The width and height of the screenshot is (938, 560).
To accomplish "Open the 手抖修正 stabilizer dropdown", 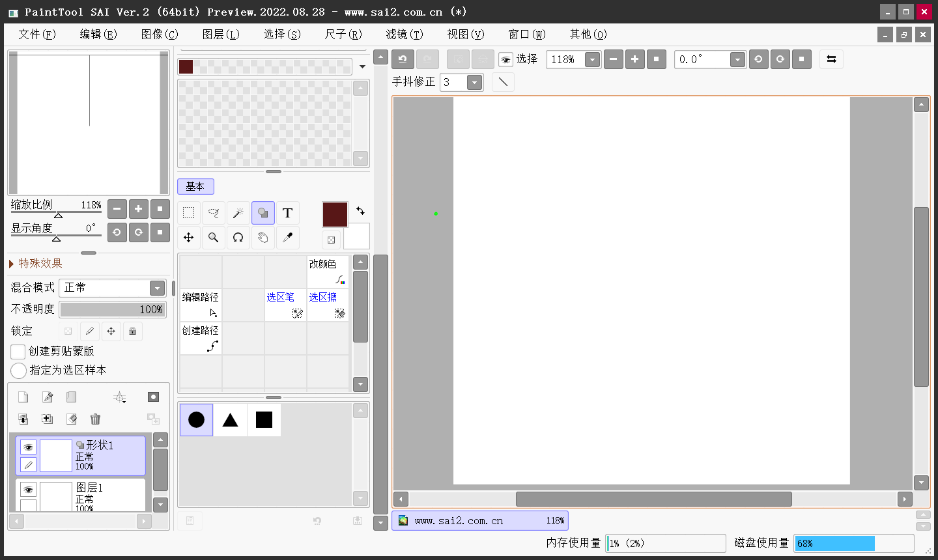I will coord(475,82).
